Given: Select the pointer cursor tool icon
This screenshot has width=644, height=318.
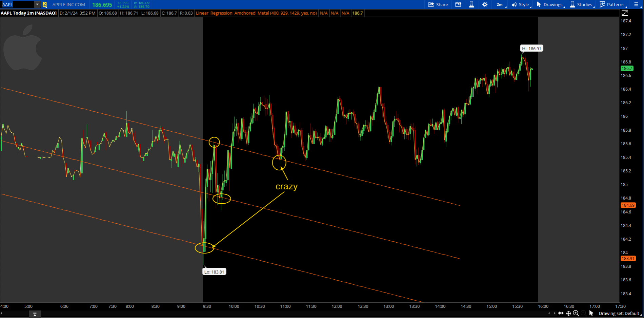Looking at the screenshot, I should point(591,313).
